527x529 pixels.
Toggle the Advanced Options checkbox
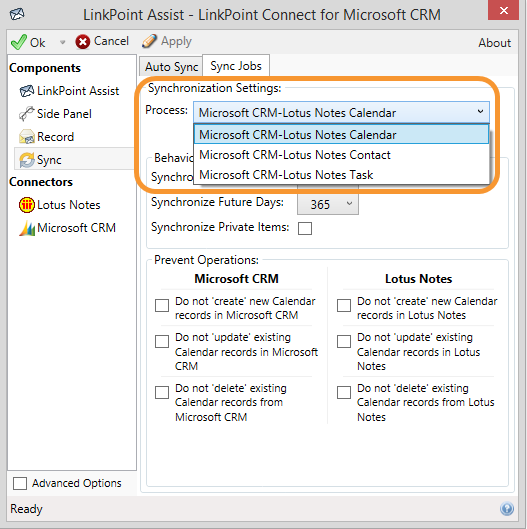(20, 483)
